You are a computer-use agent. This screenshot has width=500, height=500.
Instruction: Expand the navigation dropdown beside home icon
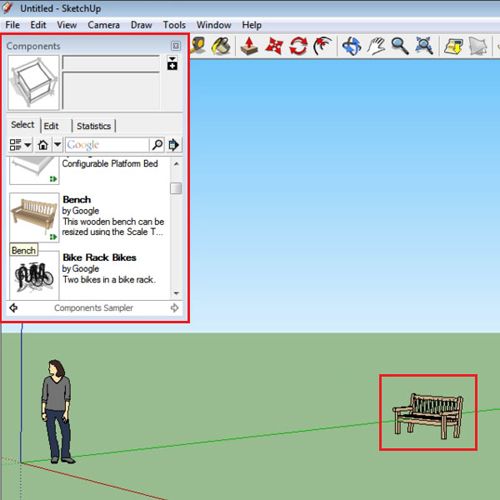[x=57, y=145]
